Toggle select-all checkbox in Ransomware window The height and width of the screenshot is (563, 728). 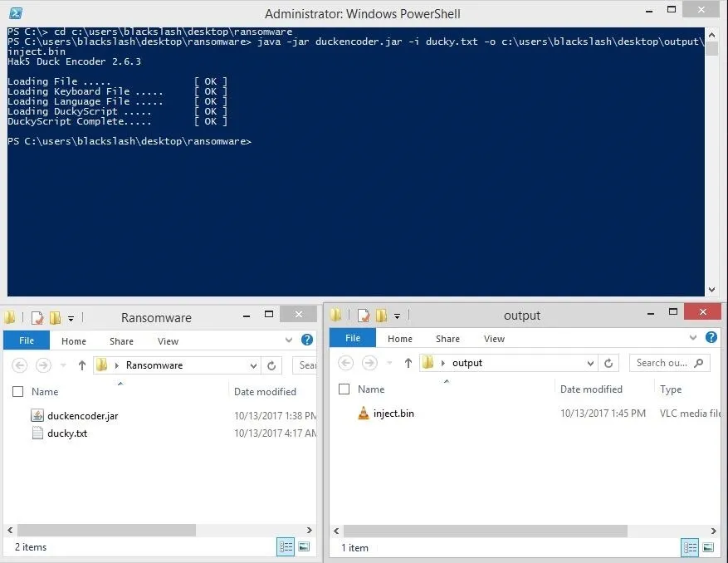(x=17, y=392)
